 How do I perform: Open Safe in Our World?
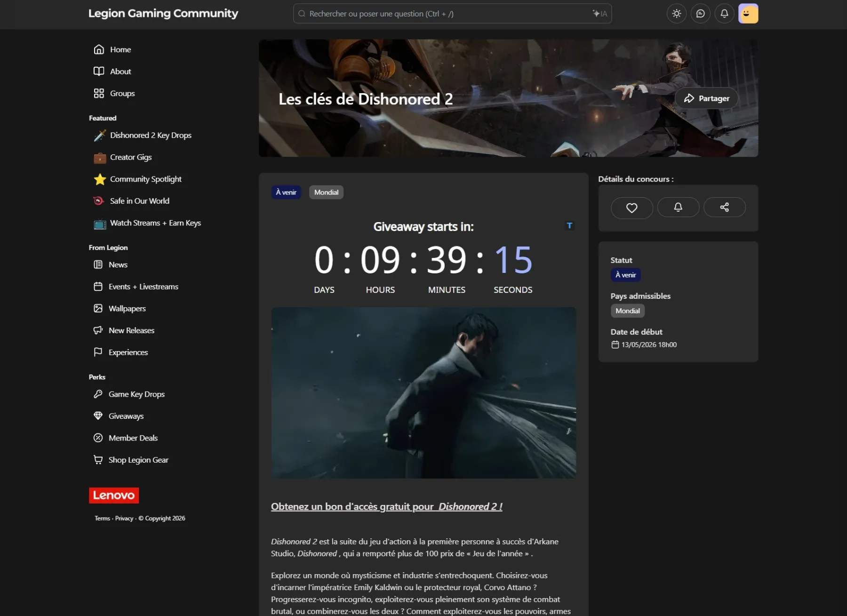point(140,201)
